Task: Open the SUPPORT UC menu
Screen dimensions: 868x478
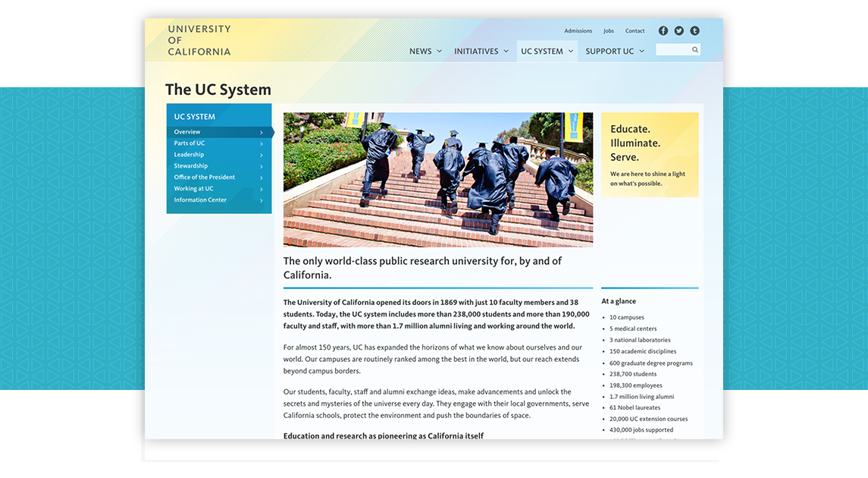Action: click(x=609, y=51)
